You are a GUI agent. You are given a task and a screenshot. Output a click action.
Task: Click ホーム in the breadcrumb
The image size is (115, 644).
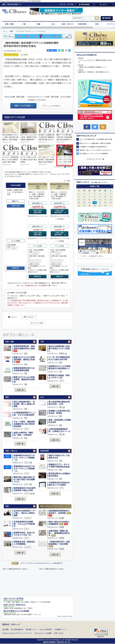(5, 31)
